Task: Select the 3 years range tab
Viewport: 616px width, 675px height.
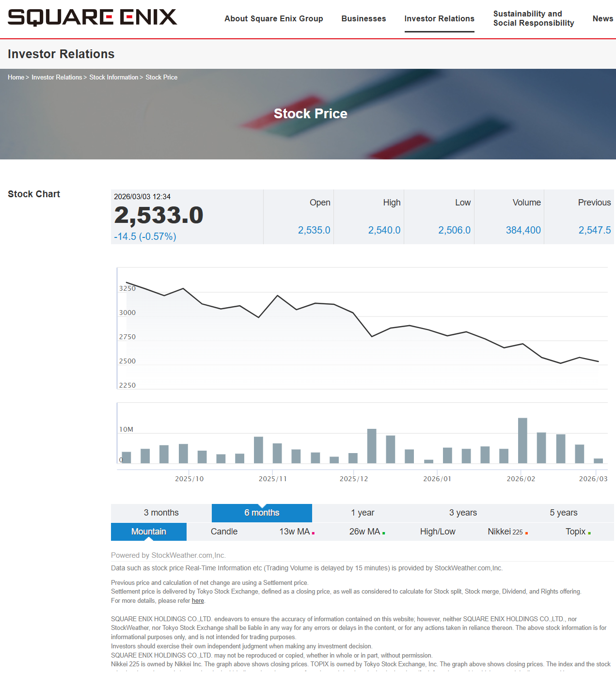Action: coord(463,513)
